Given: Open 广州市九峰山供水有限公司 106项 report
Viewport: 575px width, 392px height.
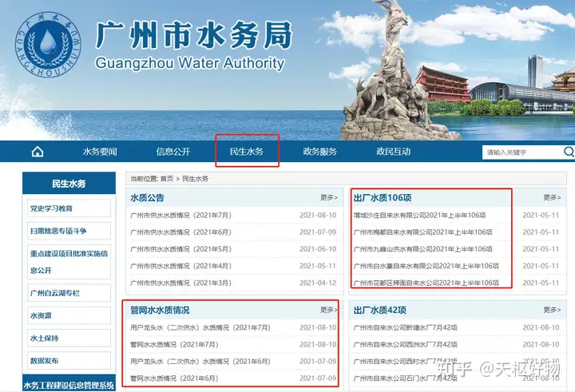Looking at the screenshot, I should point(422,249).
